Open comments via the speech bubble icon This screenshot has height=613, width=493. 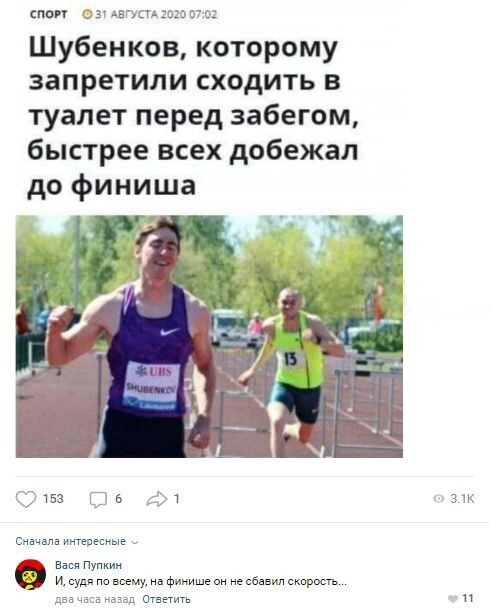point(98,499)
